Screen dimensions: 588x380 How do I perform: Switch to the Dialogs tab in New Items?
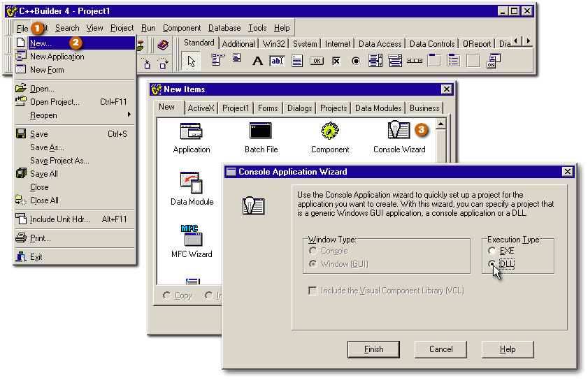pyautogui.click(x=300, y=108)
